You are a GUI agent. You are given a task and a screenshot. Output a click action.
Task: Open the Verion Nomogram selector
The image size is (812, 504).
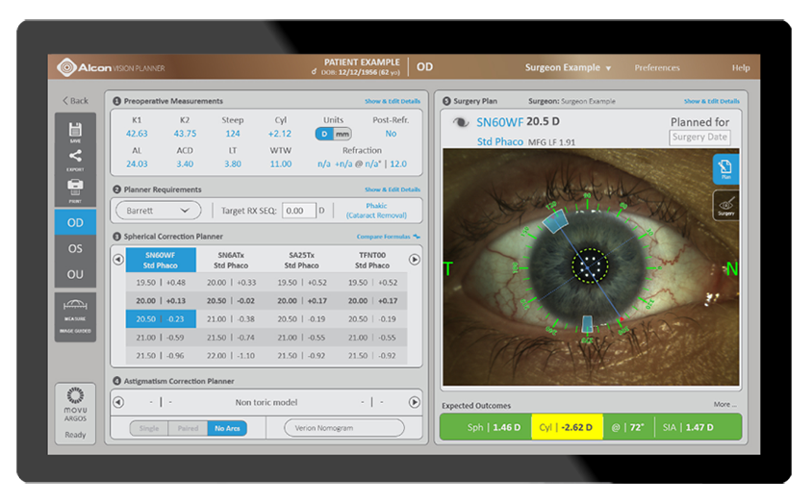point(344,428)
